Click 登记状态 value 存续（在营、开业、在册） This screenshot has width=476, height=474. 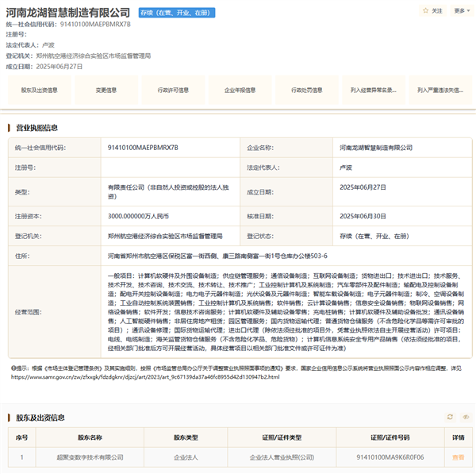pos(374,236)
